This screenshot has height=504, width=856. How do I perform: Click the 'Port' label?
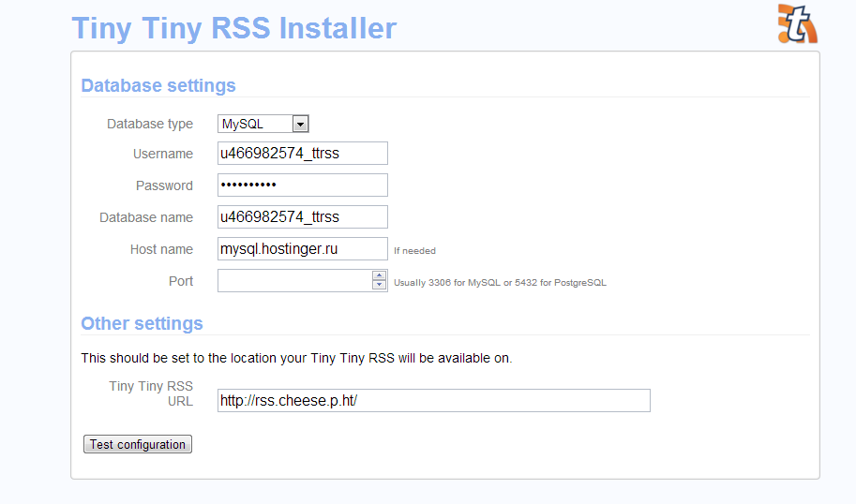point(181,281)
